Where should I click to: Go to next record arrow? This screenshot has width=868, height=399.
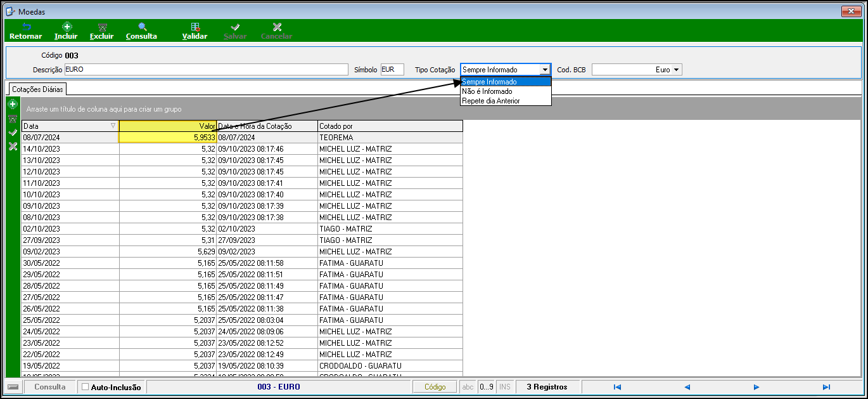[x=756, y=387]
